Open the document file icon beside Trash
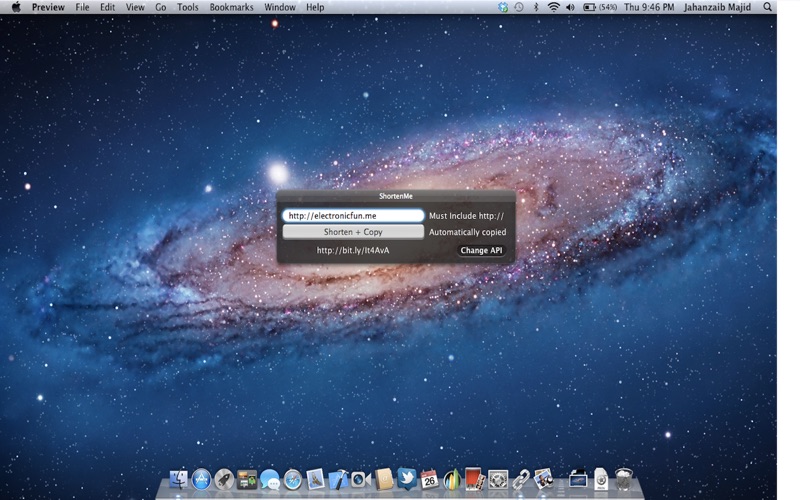This screenshot has width=800, height=500. (x=601, y=479)
